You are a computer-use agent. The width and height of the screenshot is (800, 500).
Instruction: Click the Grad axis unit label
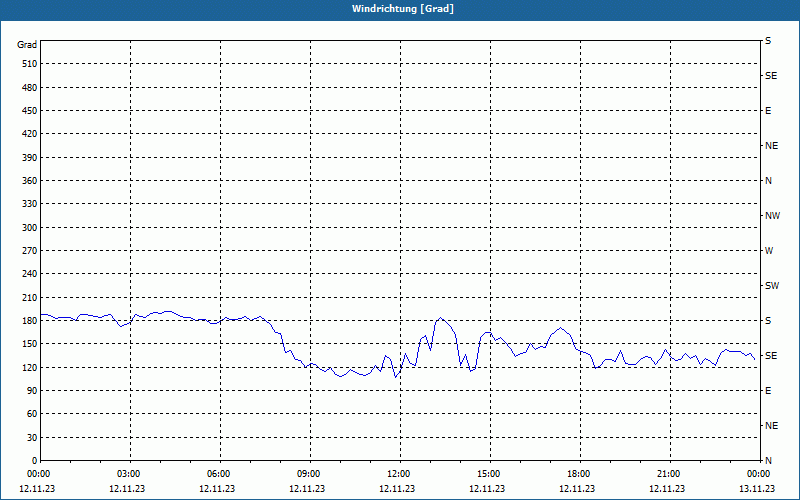(x=27, y=45)
